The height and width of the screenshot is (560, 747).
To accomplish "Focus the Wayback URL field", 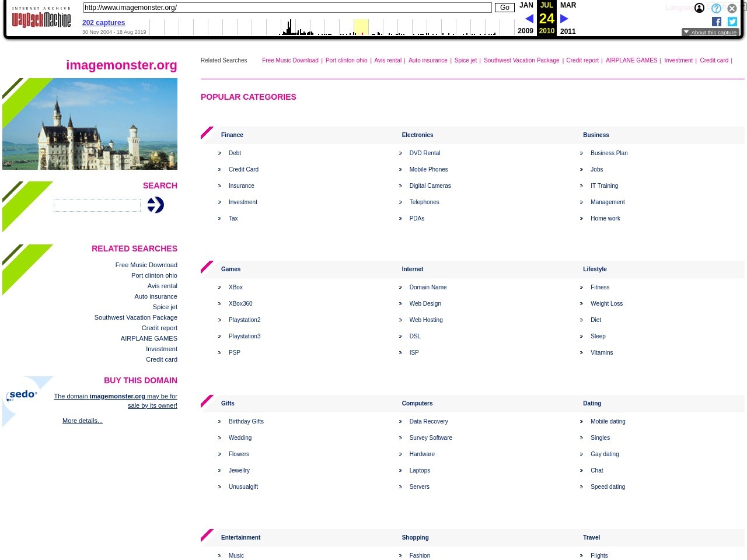I will (x=287, y=8).
